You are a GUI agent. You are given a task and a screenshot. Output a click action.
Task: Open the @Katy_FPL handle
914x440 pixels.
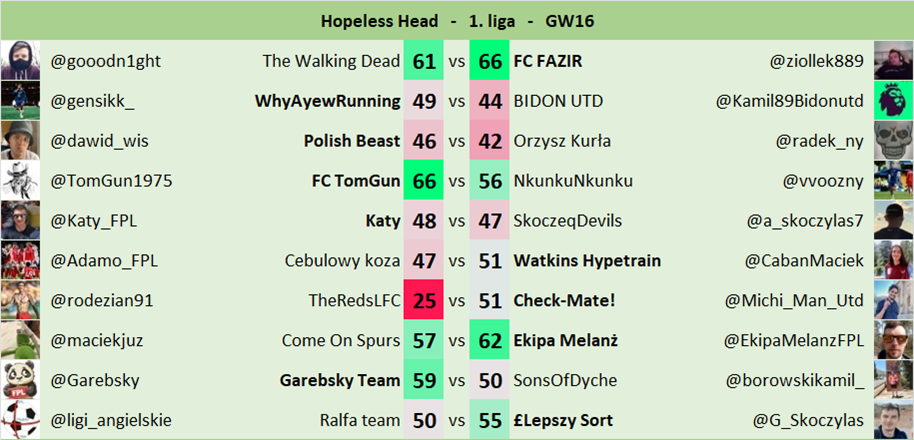click(x=94, y=221)
